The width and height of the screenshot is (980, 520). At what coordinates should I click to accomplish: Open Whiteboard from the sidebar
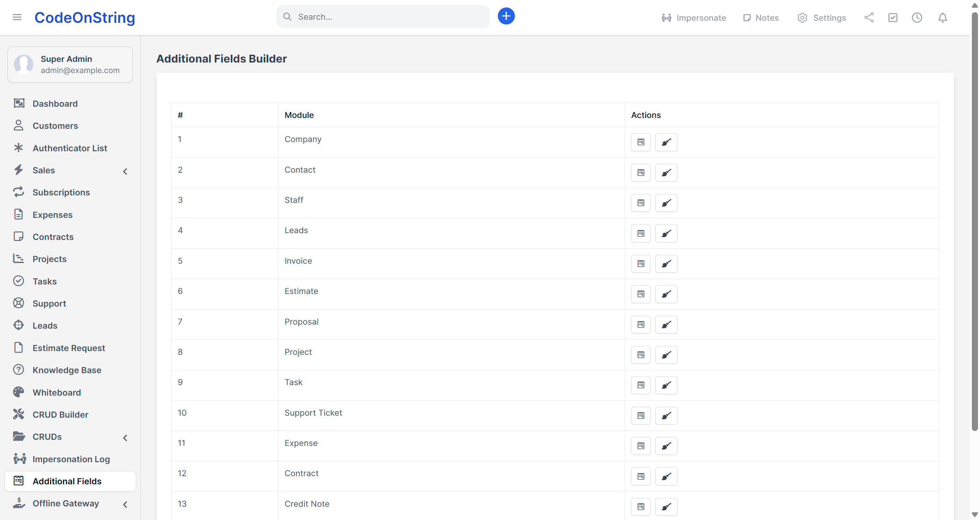[x=57, y=392]
